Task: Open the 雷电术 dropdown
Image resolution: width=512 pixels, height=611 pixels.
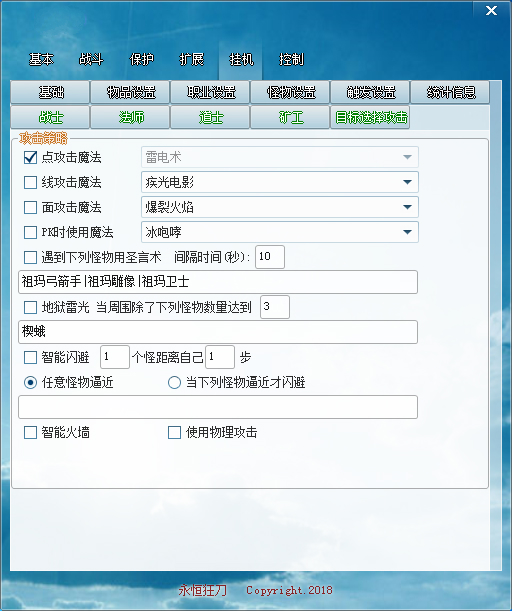Action: pyautogui.click(x=280, y=157)
